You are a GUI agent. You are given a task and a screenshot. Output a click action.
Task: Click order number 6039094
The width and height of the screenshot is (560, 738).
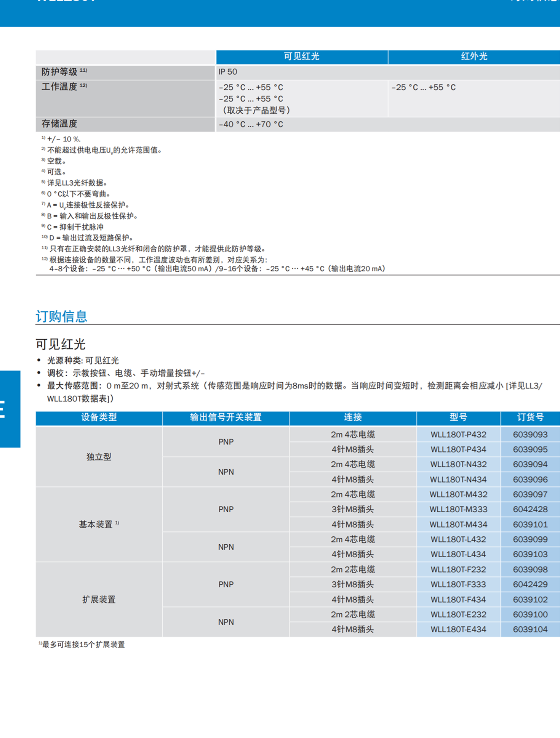point(530,464)
